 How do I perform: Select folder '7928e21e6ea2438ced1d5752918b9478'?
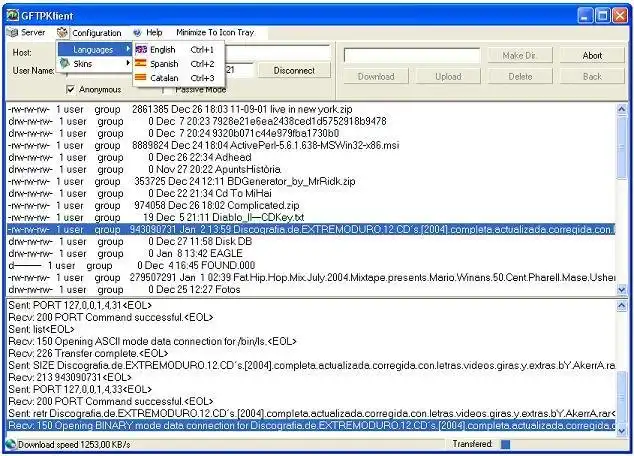pyautogui.click(x=311, y=121)
